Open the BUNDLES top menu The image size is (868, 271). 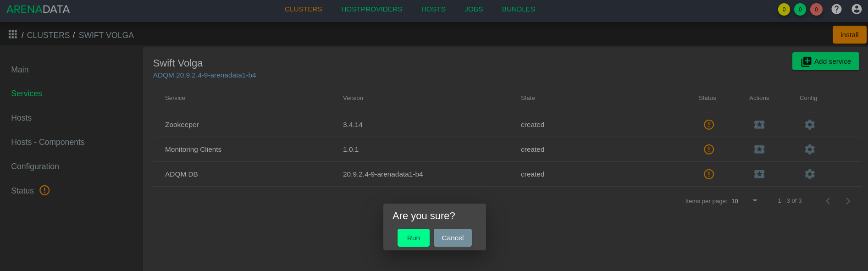[x=519, y=9]
